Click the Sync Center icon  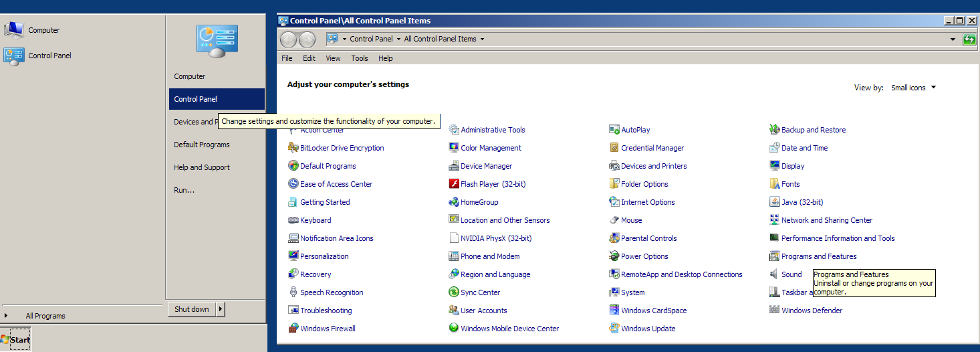pyautogui.click(x=454, y=292)
